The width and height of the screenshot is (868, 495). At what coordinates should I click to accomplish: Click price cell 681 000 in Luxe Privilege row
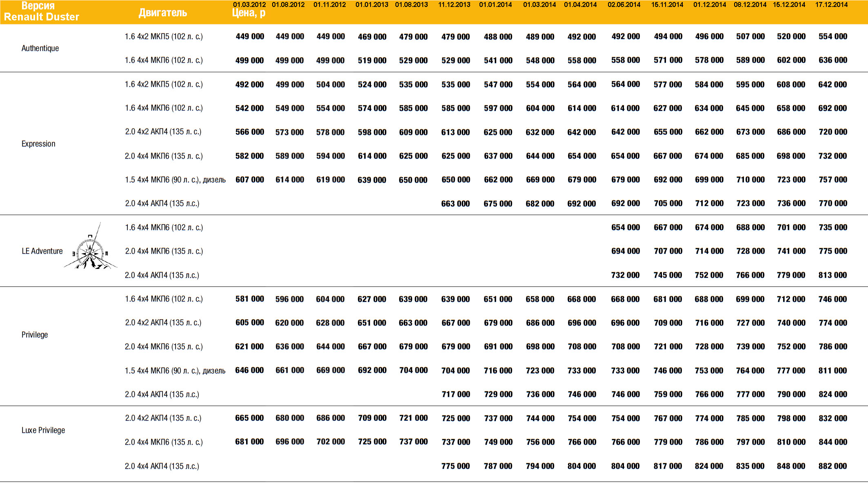249,442
